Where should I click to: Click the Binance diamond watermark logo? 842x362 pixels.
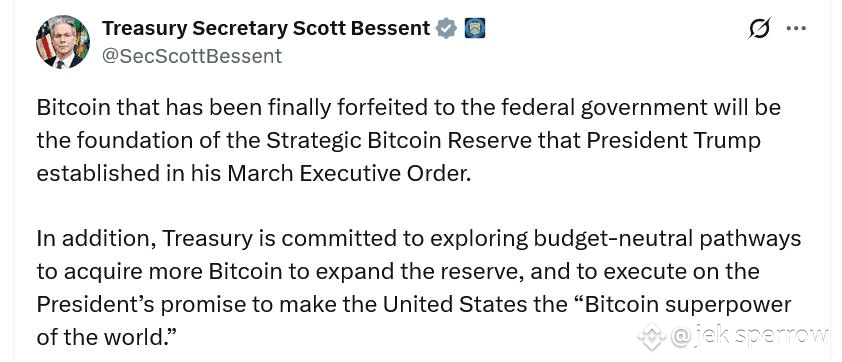(x=652, y=337)
